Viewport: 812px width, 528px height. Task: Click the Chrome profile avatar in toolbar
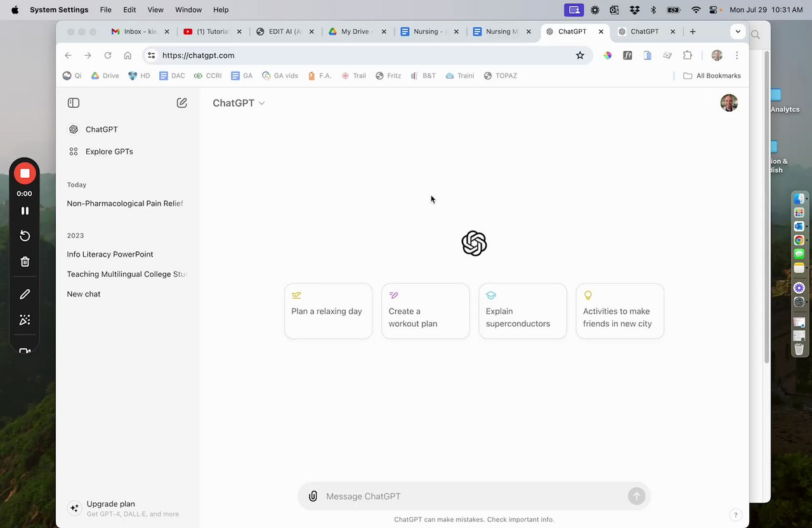pyautogui.click(x=717, y=55)
